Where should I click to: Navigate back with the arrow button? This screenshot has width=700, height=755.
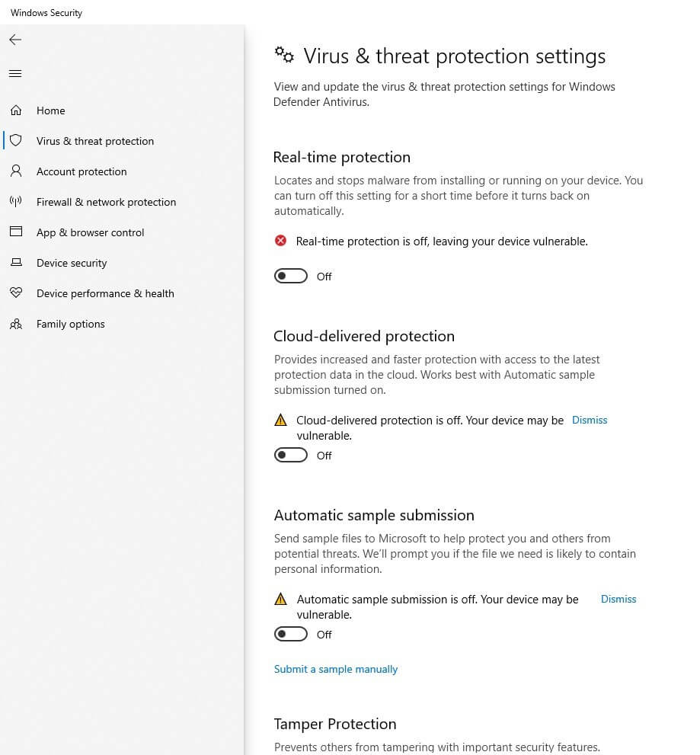pyautogui.click(x=15, y=40)
